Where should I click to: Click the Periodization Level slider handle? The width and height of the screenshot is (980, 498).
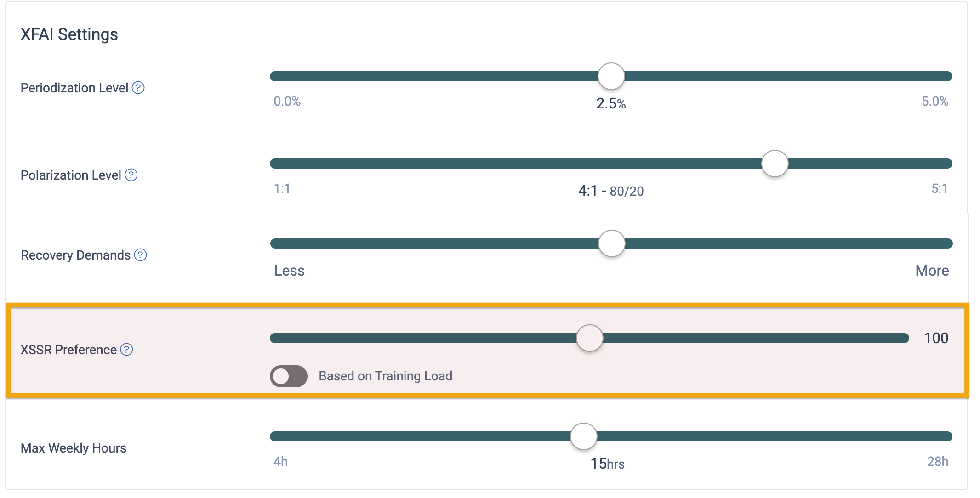(611, 76)
